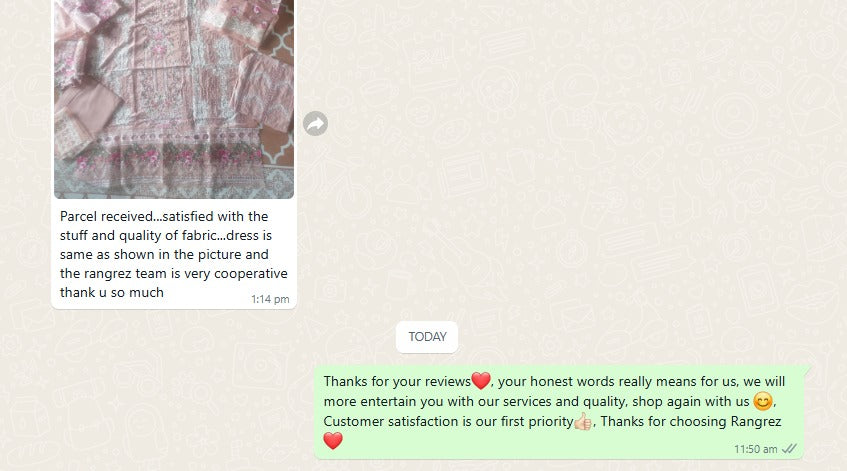This screenshot has height=471, width=847.
Task: Click the TODAY date separator chip
Action: click(x=427, y=337)
